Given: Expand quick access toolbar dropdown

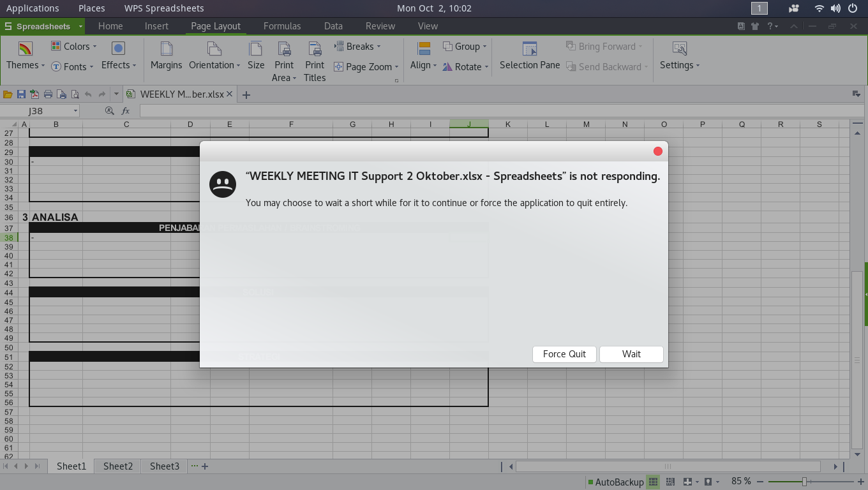Looking at the screenshot, I should [116, 94].
